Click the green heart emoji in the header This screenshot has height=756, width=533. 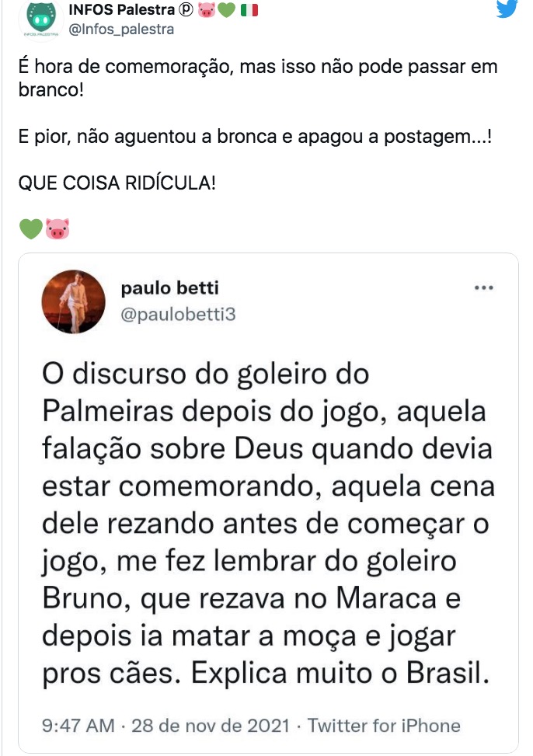227,12
